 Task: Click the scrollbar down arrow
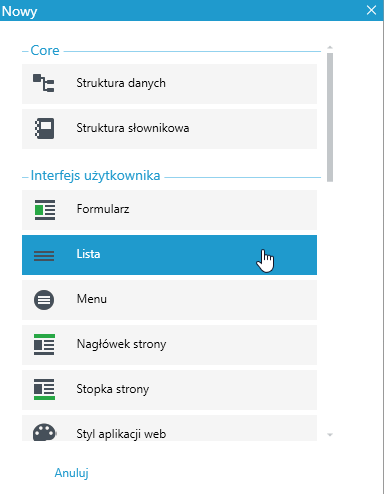coord(330,435)
